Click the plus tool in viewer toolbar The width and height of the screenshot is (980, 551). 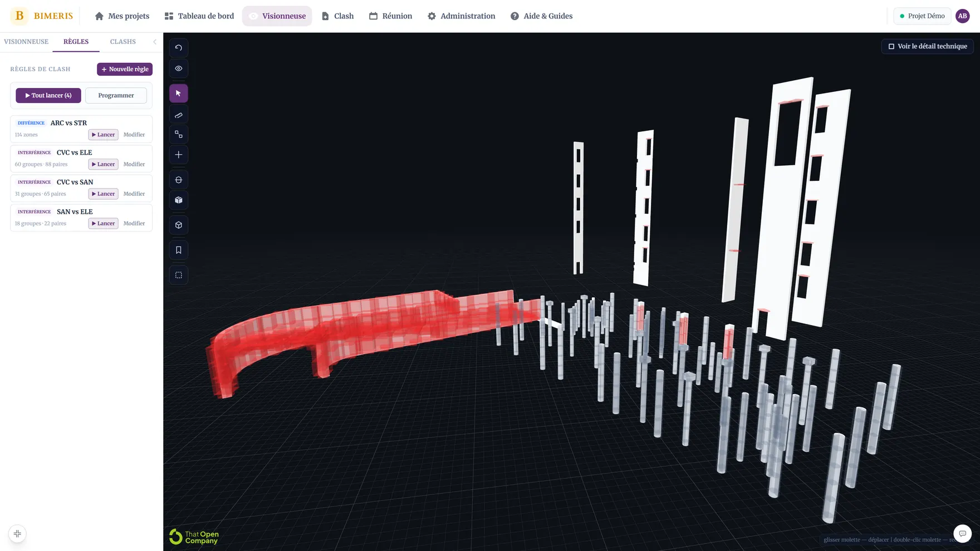[x=179, y=155]
